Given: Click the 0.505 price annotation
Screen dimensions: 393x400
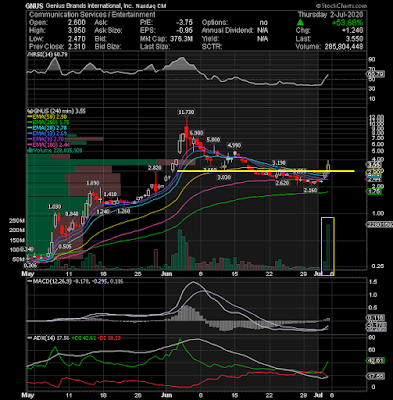Looking at the screenshot, I should tap(65, 247).
